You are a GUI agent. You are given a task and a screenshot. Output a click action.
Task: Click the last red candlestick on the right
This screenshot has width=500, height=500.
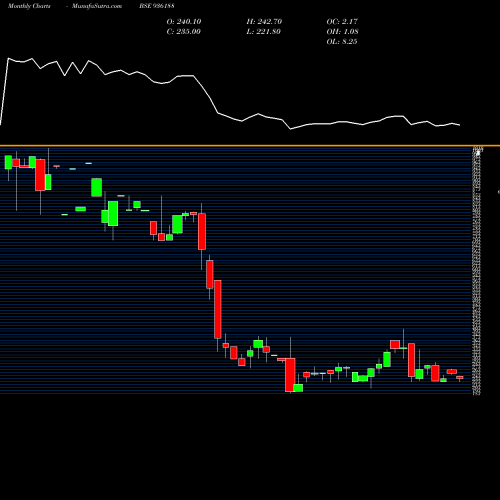pos(460,377)
